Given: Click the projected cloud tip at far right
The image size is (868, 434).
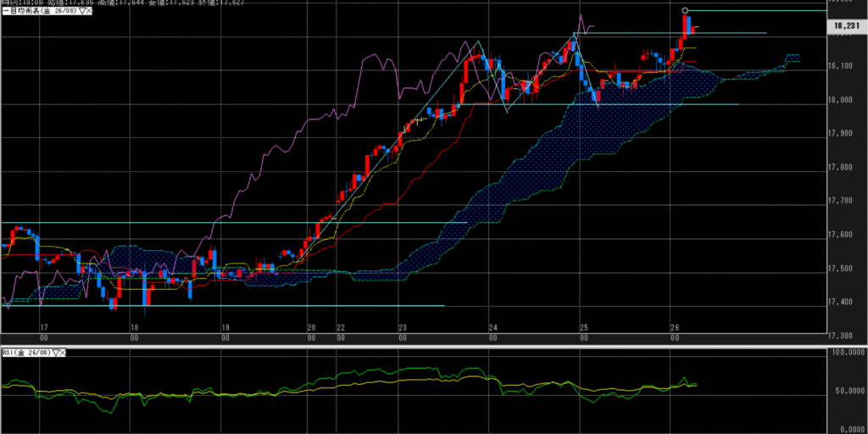Looking at the screenshot, I should click(x=793, y=57).
